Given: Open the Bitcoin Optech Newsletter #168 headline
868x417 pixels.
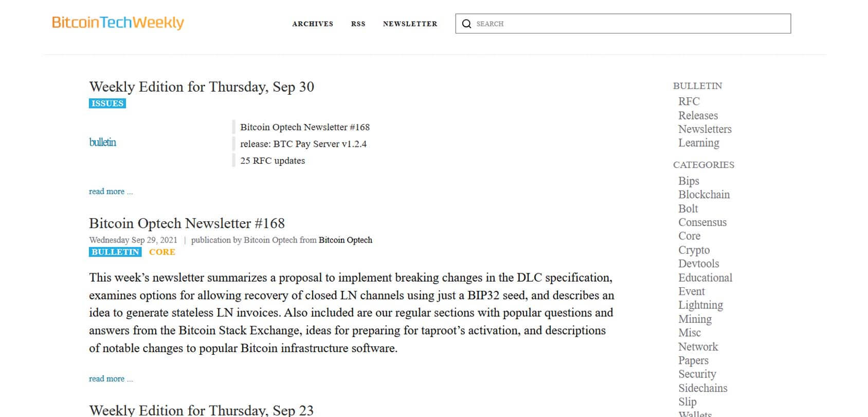Looking at the screenshot, I should tap(187, 223).
